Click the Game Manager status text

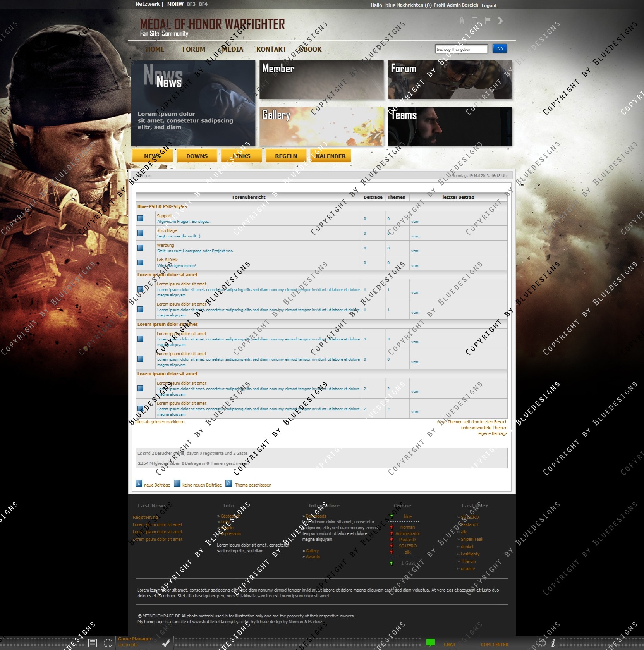pos(128,645)
